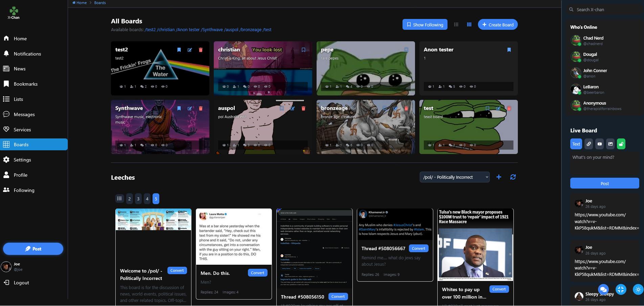Screen dimensions: 644x306
Task: Select Live Board link post type
Action: click(x=589, y=144)
